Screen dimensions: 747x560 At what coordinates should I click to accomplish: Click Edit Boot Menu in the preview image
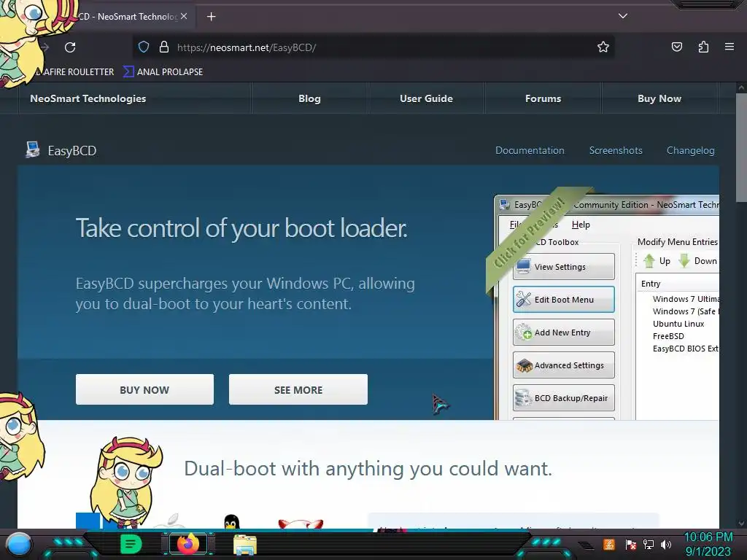(564, 300)
